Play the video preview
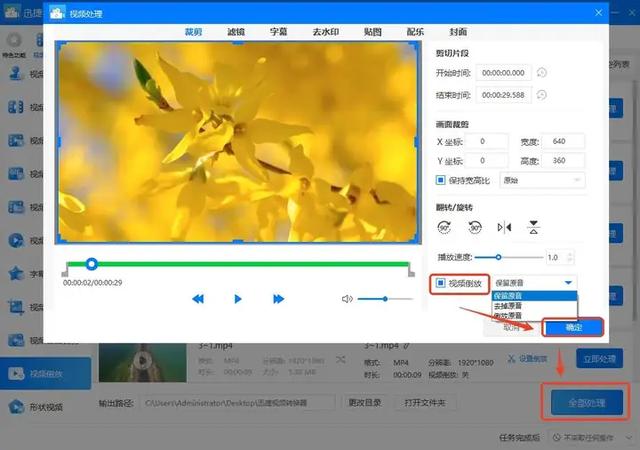The width and height of the screenshot is (640, 450). click(238, 299)
